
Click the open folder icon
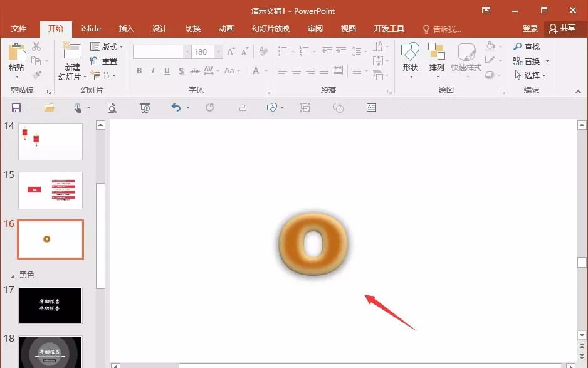pyautogui.click(x=49, y=108)
